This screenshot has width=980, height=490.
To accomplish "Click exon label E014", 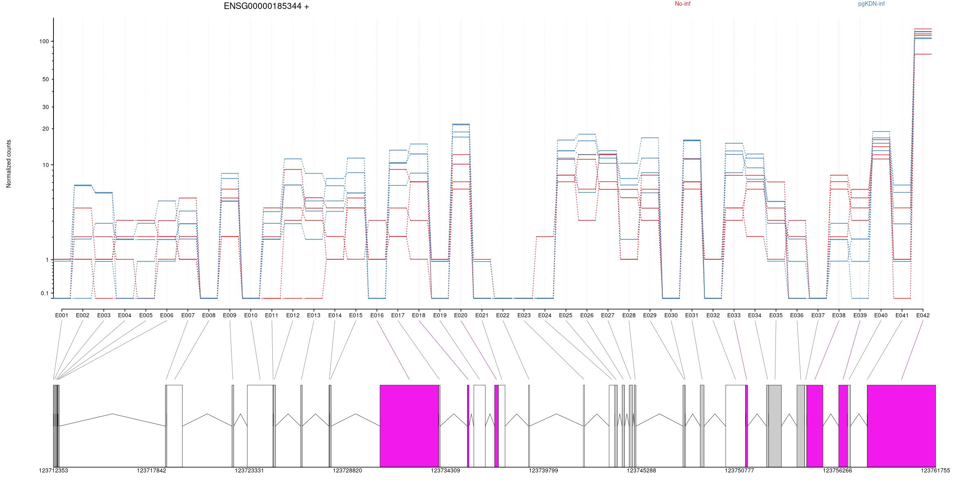I will click(335, 315).
